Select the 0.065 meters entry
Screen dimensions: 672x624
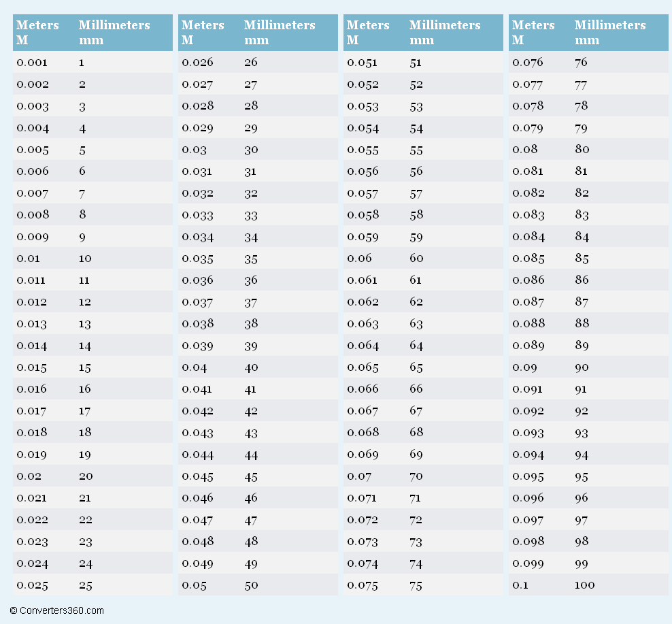363,367
